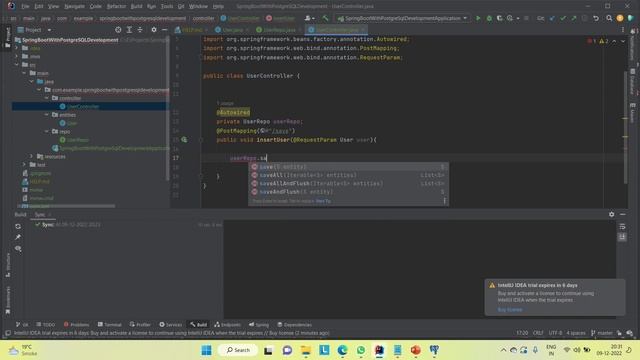Toggle the Structure vertical side tab
Image resolution: width=640 pixels, height=360 pixels.
(7, 265)
